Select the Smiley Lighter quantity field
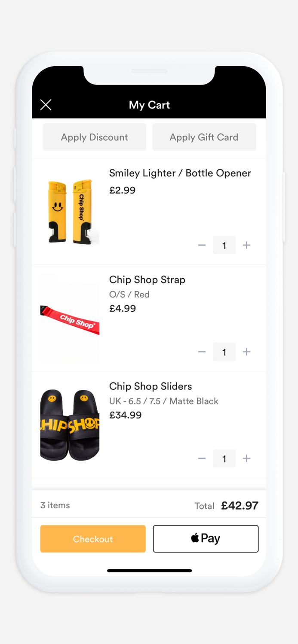Viewport: 298px width, 644px height. click(x=224, y=245)
